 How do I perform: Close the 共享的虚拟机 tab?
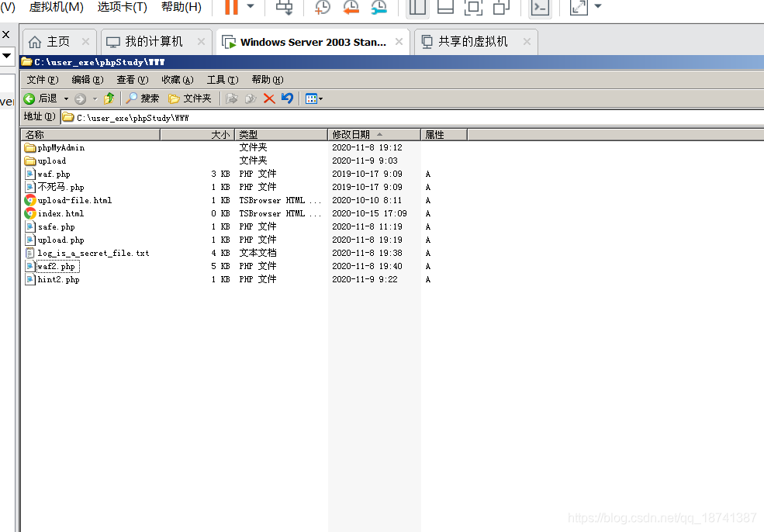527,42
